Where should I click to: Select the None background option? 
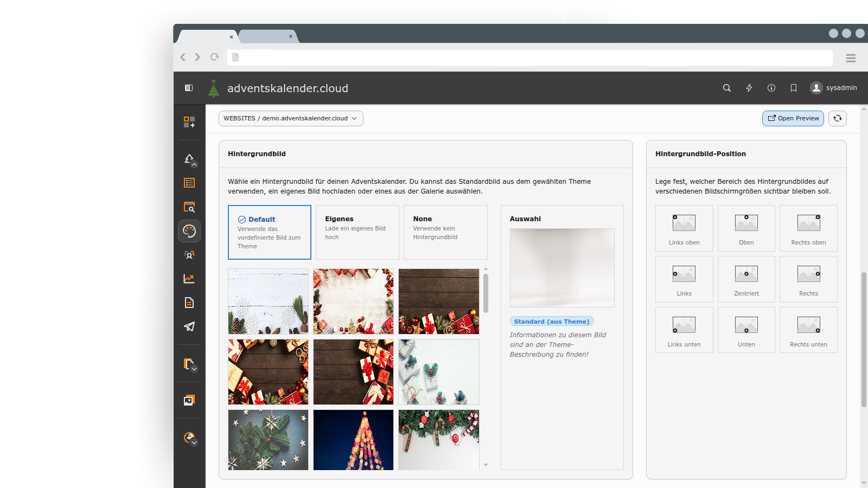coord(445,232)
